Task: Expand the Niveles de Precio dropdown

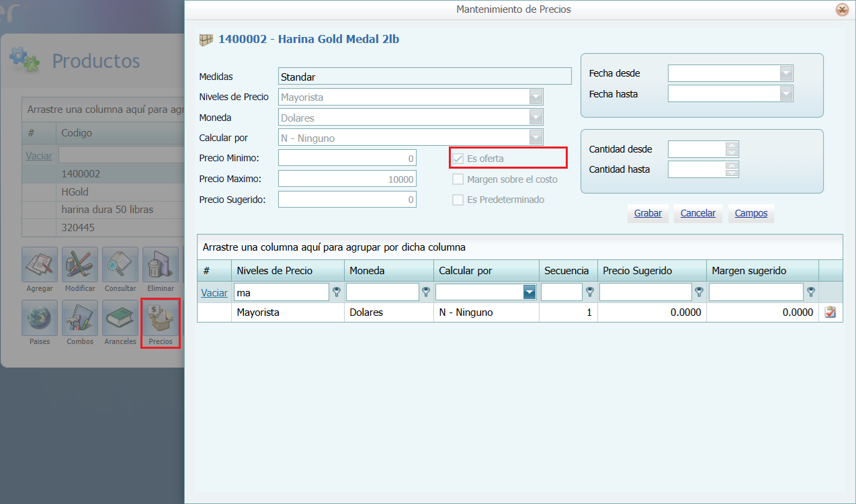Action: click(536, 97)
